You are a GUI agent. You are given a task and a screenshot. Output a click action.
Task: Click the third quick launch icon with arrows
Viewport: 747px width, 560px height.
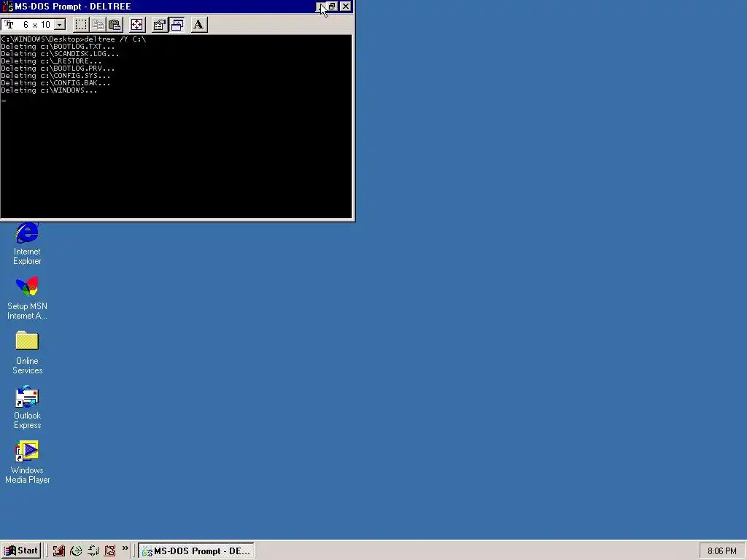click(x=93, y=551)
